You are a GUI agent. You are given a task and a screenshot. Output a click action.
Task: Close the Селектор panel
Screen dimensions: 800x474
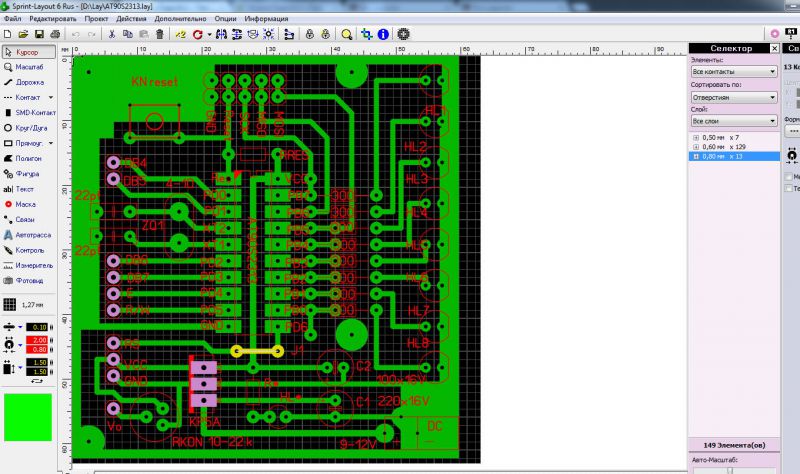[773, 48]
